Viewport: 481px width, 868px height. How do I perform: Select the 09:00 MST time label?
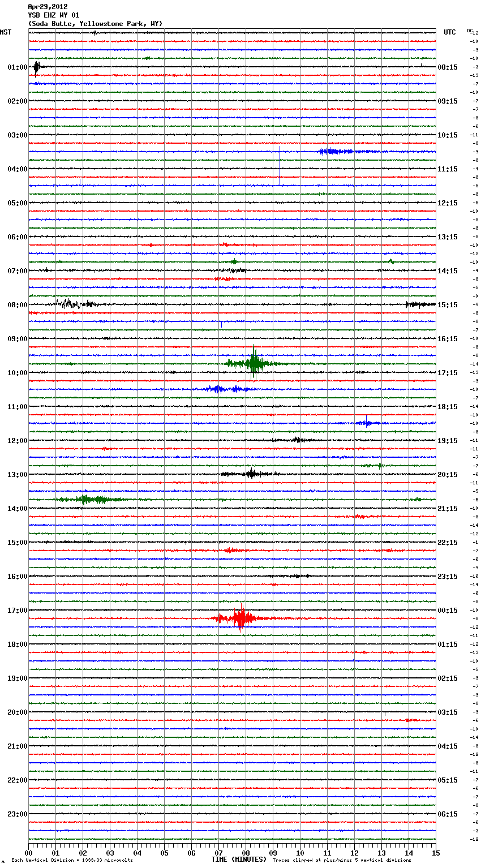18,339
